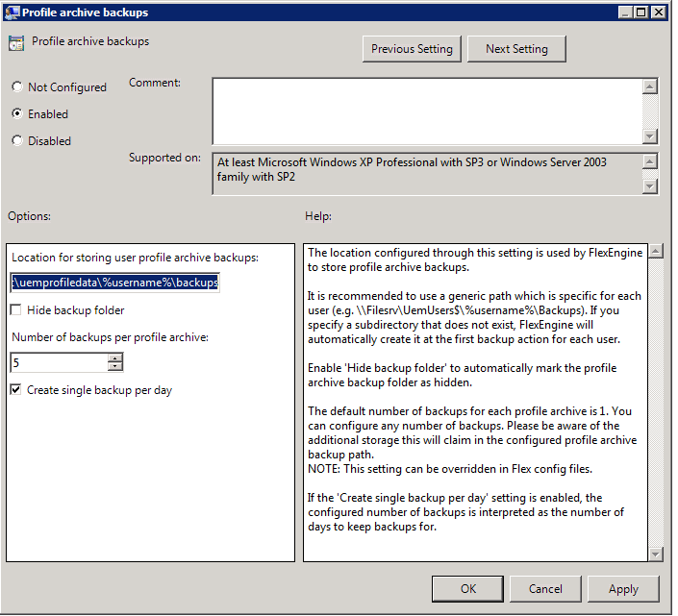The image size is (678, 616).
Task: Enable the Hide backup folder checkbox
Action: pos(16,310)
